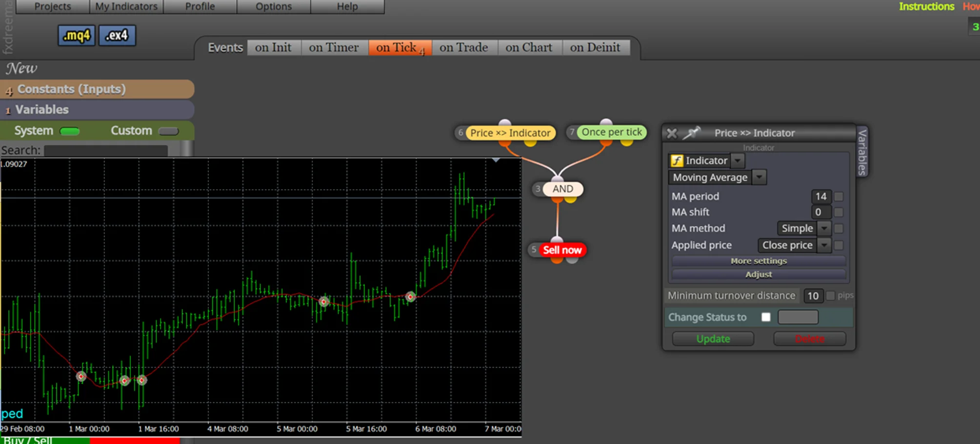Switch to the on Init event tab
This screenshot has height=444, width=980.
click(273, 48)
